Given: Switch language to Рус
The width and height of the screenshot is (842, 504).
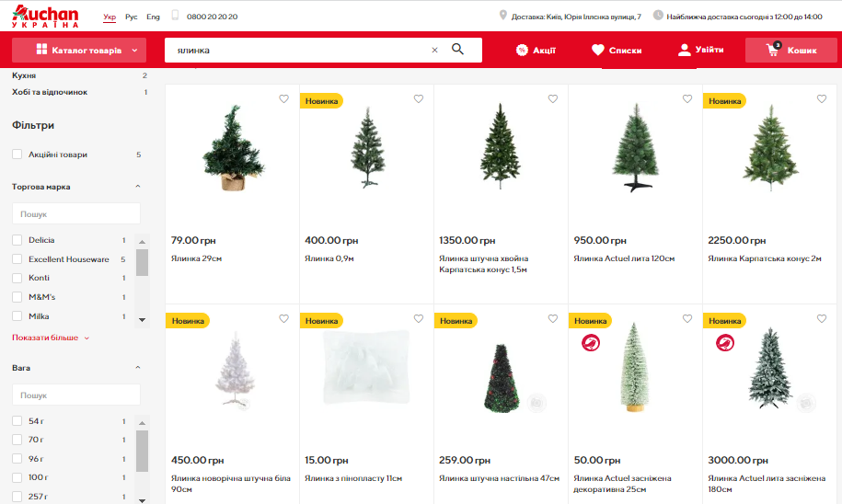Looking at the screenshot, I should [x=132, y=17].
